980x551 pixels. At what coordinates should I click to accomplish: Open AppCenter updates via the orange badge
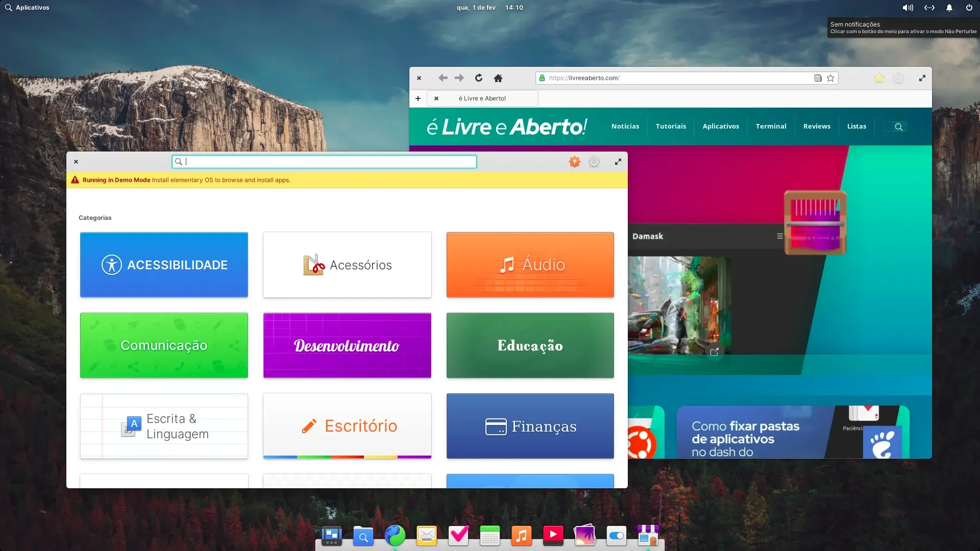575,162
